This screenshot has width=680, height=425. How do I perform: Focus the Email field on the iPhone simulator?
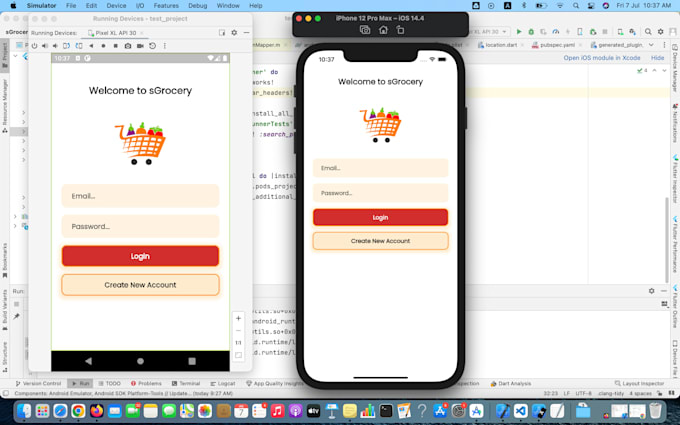(380, 168)
